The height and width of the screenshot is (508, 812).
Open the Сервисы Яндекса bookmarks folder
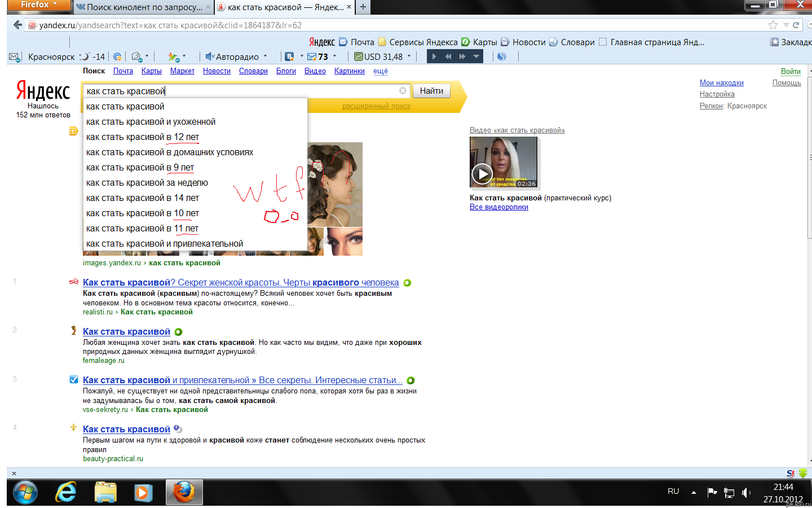(418, 42)
